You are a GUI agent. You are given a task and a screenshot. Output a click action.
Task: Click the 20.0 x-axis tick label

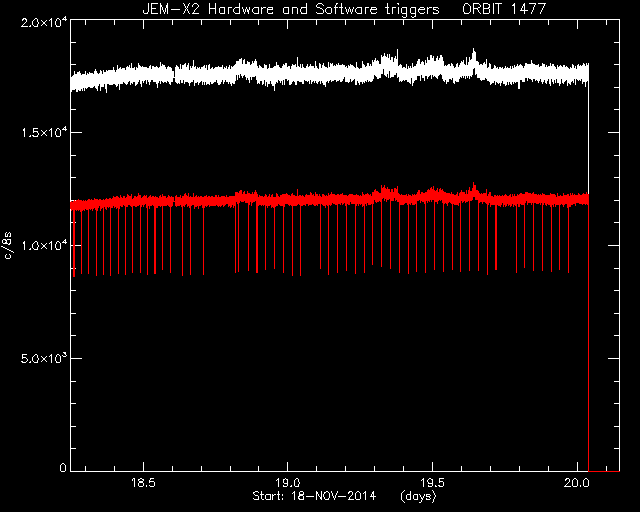point(577,483)
